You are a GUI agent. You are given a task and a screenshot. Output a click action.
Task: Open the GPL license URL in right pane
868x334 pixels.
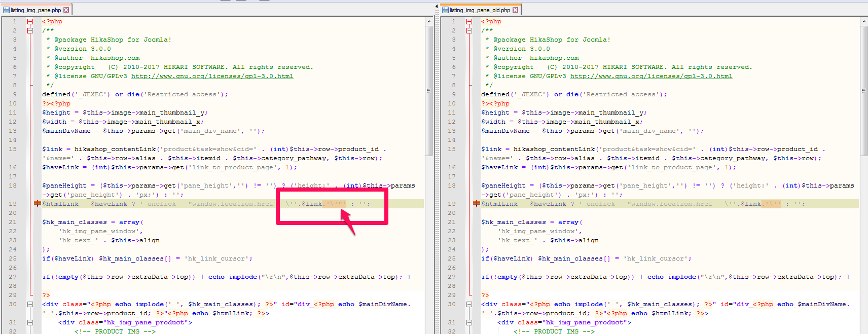coord(651,76)
